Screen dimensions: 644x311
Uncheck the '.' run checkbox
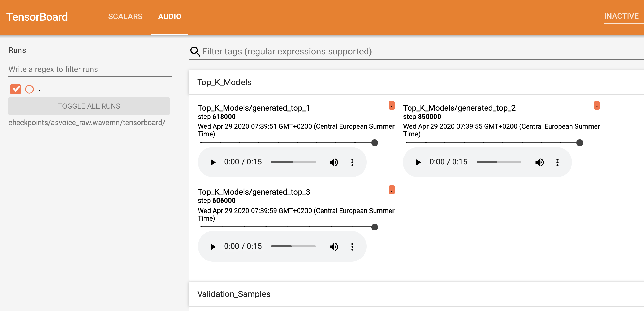[x=16, y=89]
